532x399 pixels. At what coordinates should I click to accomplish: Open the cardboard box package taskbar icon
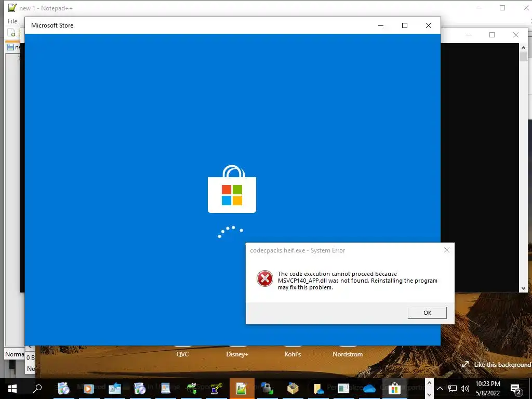293,389
